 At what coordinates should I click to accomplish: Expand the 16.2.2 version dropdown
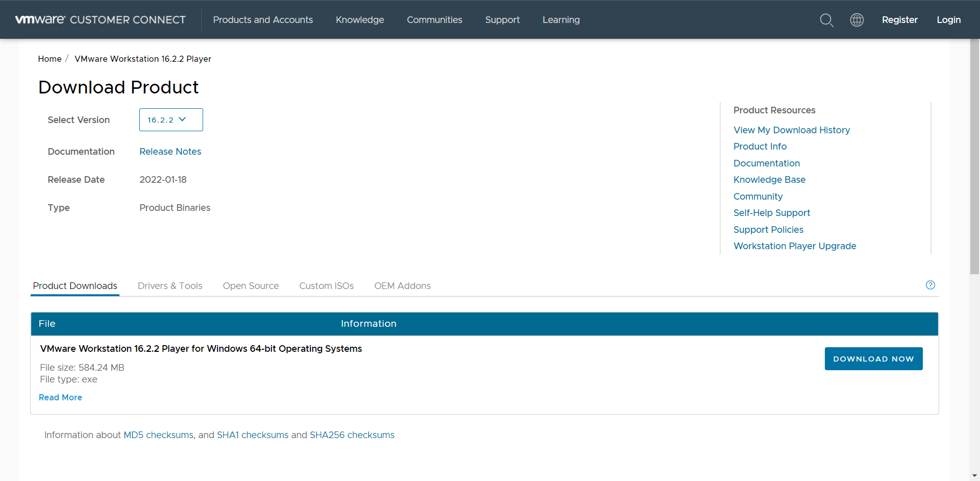click(x=171, y=119)
